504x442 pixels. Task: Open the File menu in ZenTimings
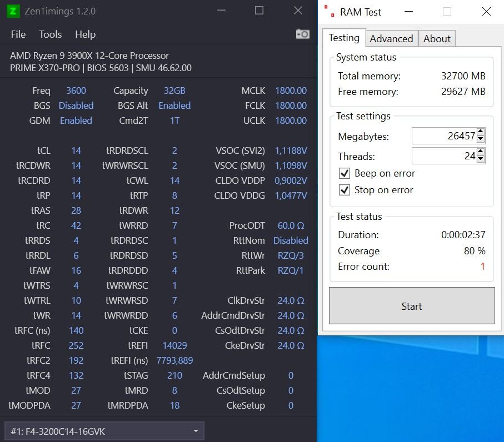(x=18, y=34)
